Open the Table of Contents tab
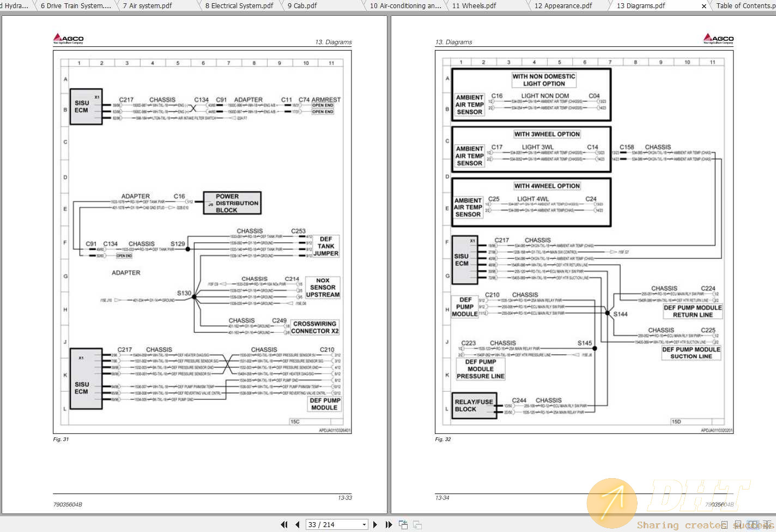The width and height of the screenshot is (776, 532). [x=745, y=5]
